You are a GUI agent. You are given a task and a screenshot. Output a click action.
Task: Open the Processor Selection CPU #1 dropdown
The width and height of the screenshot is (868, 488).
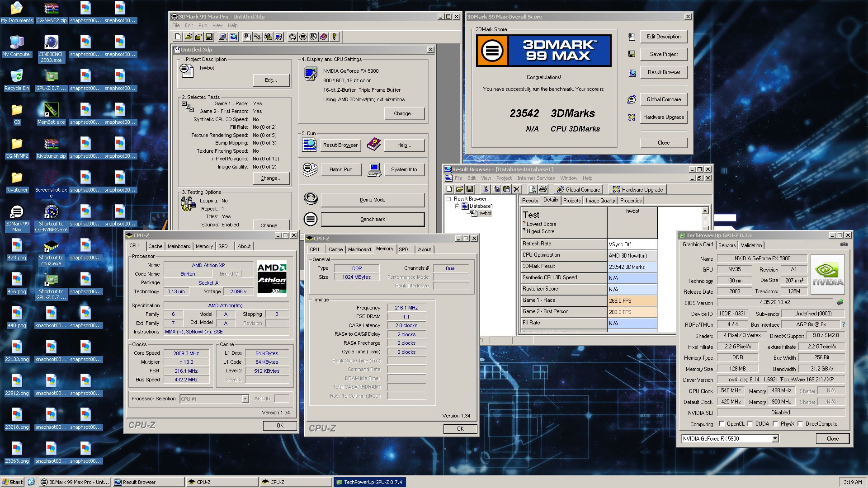coord(245,399)
